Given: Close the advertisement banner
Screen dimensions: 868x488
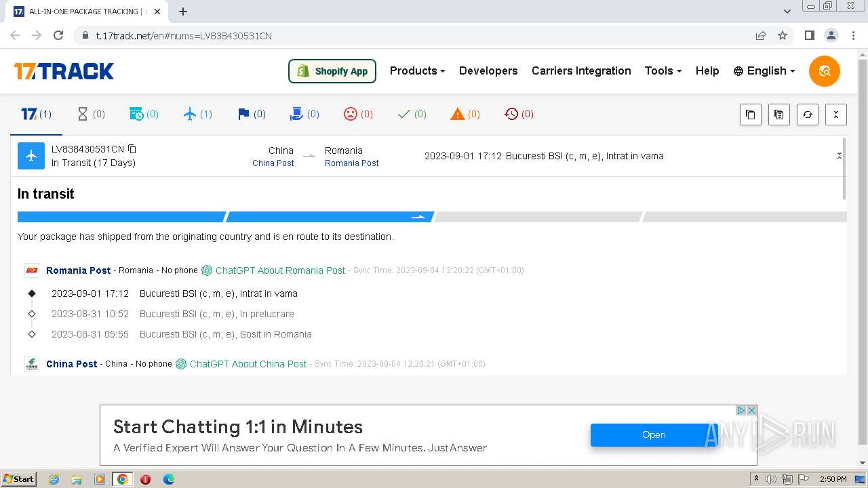Looking at the screenshot, I should [x=751, y=410].
